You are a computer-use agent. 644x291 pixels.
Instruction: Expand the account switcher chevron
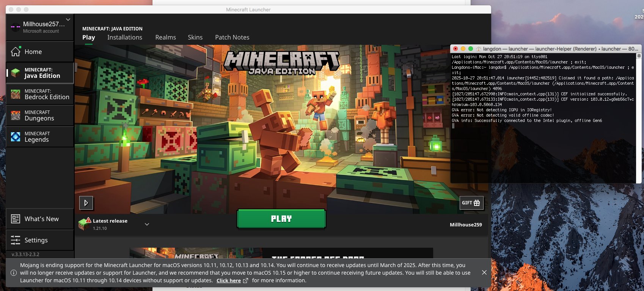[68, 19]
